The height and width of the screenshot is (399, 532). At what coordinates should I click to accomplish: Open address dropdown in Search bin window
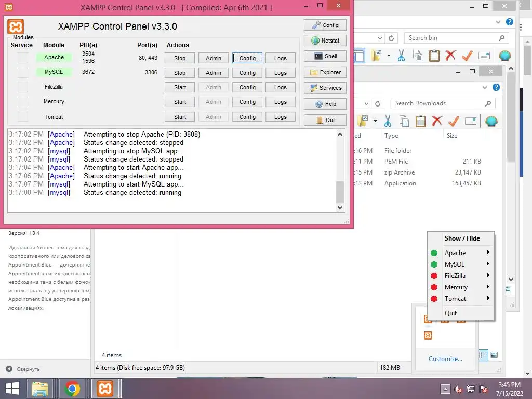point(380,38)
